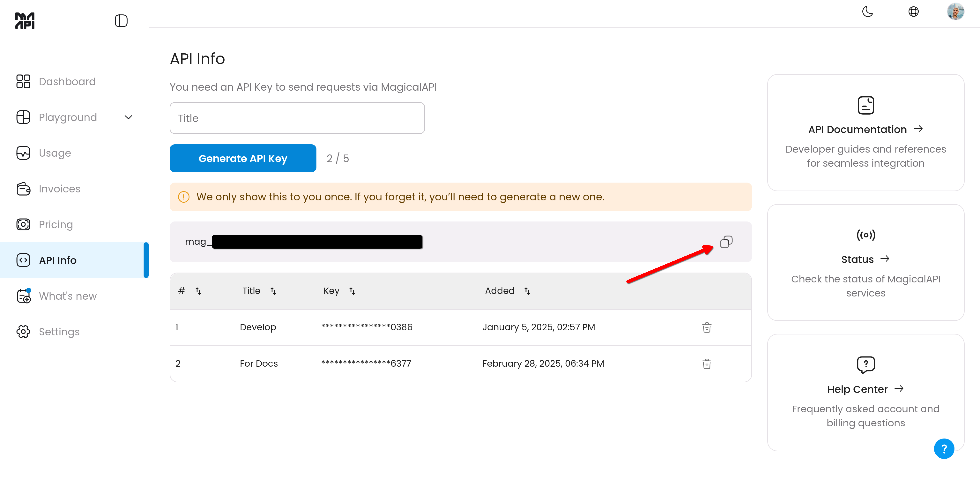Click the Playground icon

(x=23, y=117)
